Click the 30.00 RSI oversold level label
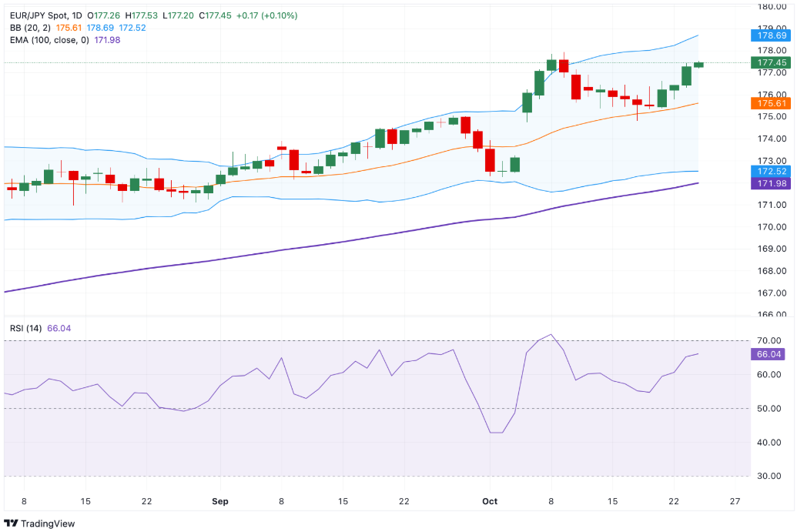 click(x=770, y=476)
